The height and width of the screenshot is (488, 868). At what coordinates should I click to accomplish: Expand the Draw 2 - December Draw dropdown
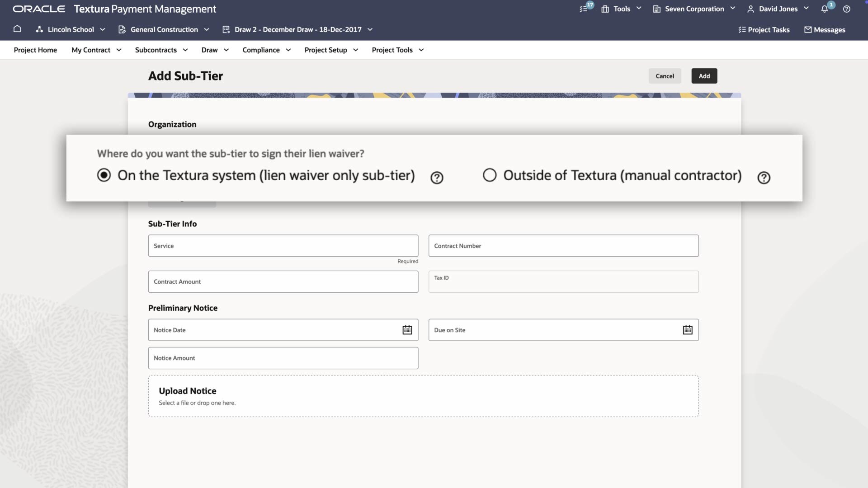[297, 29]
